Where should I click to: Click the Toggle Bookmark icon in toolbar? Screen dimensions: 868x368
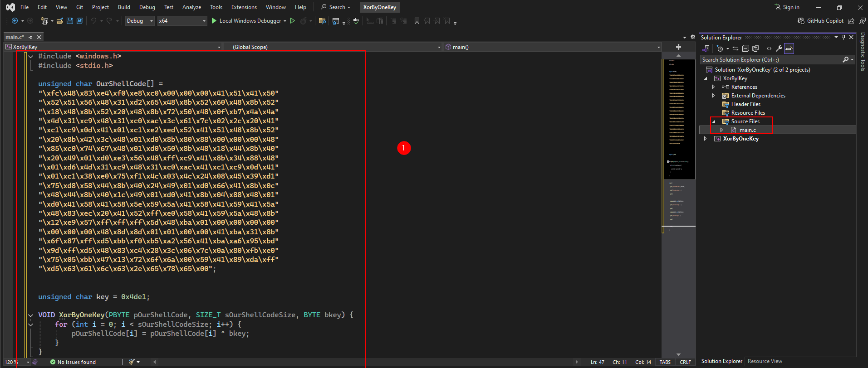pyautogui.click(x=417, y=21)
